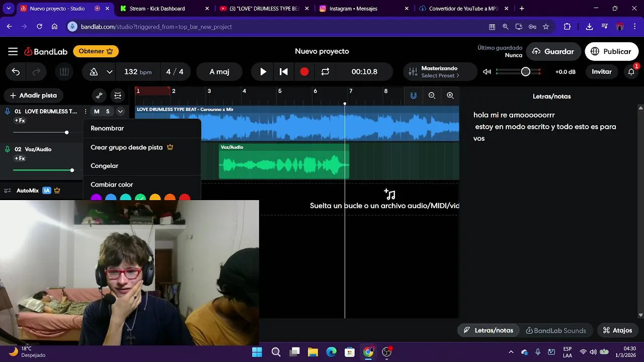Adjust the Voz/Audio track volume slider
The width and height of the screenshot is (644, 362).
72,170
